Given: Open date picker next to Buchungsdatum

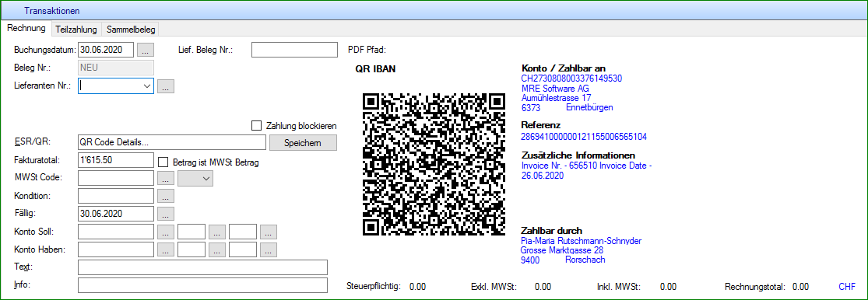Looking at the screenshot, I should click(x=145, y=51).
